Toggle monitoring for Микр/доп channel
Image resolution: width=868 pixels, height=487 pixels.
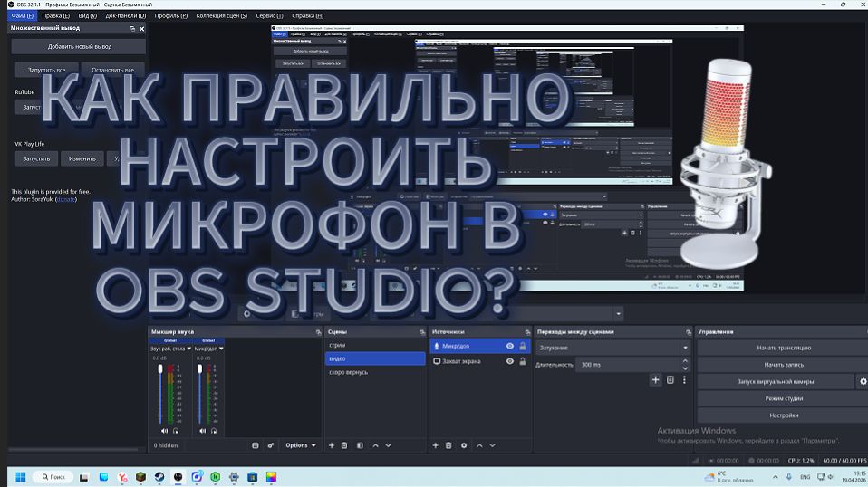(214, 431)
